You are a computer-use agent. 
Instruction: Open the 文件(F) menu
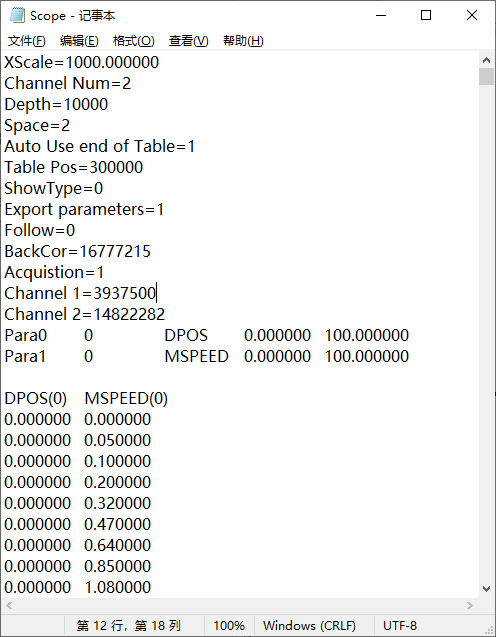coord(27,41)
